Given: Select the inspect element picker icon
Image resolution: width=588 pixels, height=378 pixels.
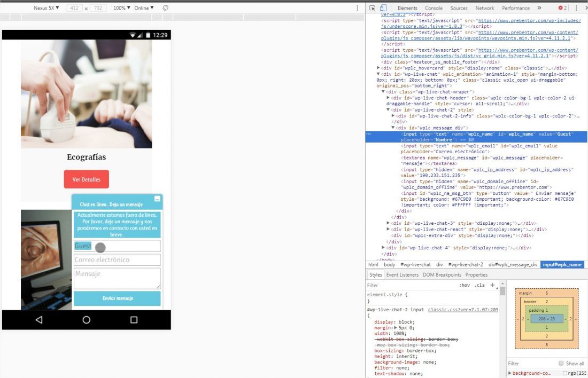Looking at the screenshot, I should click(372, 8).
